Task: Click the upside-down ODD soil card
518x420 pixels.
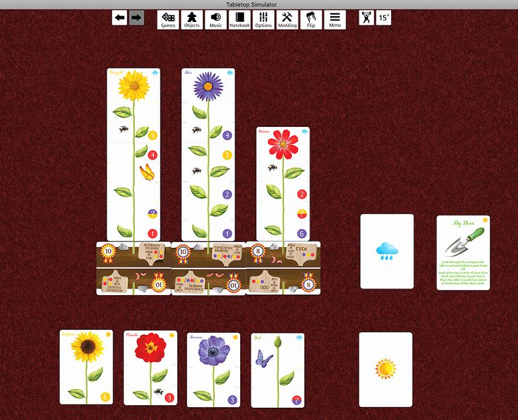Action: 283,282
